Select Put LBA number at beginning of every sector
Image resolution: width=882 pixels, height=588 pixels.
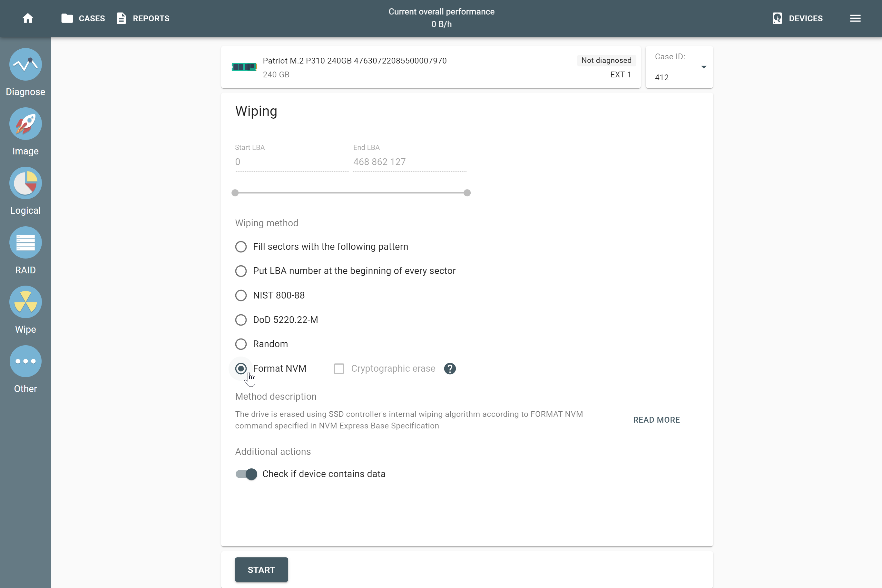pos(241,271)
